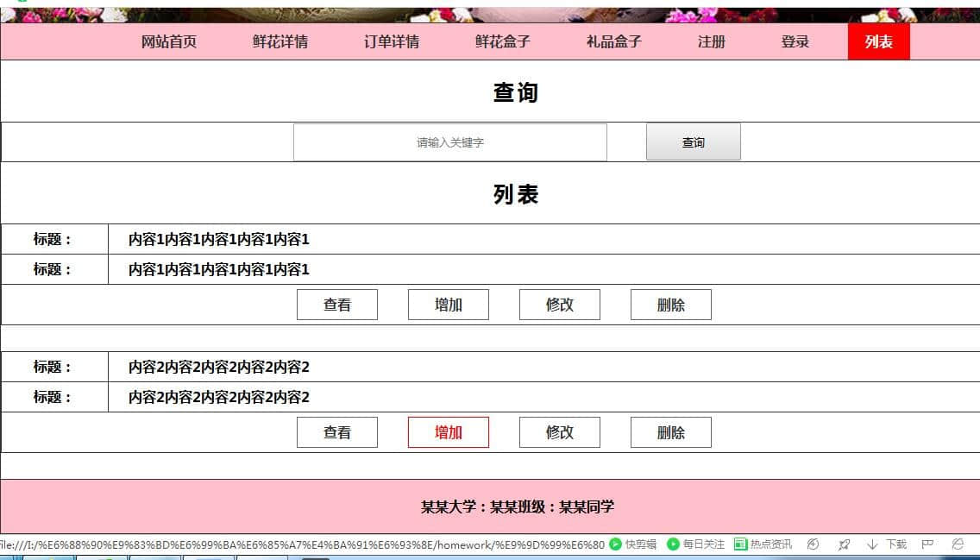Click the keyword search input field
This screenshot has width=980, height=560.
click(450, 142)
